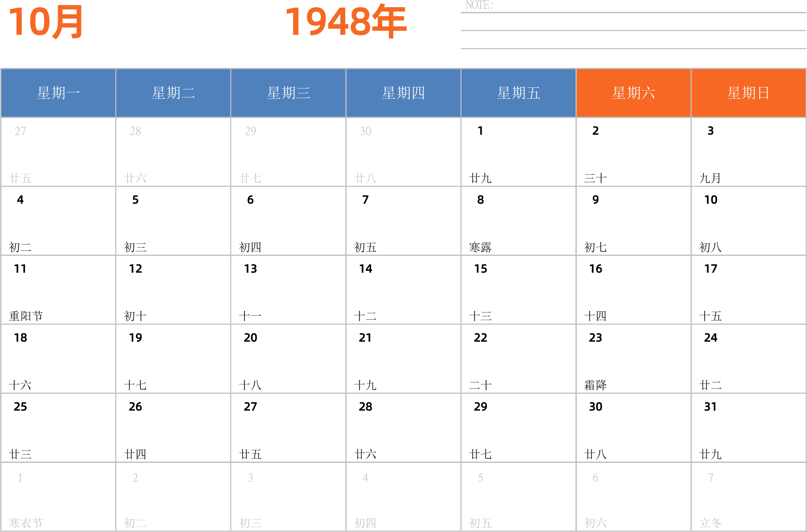Image resolution: width=807 pixels, height=532 pixels.
Task: Click greyed November 1 寒衣节 cell
Action: click(58, 497)
